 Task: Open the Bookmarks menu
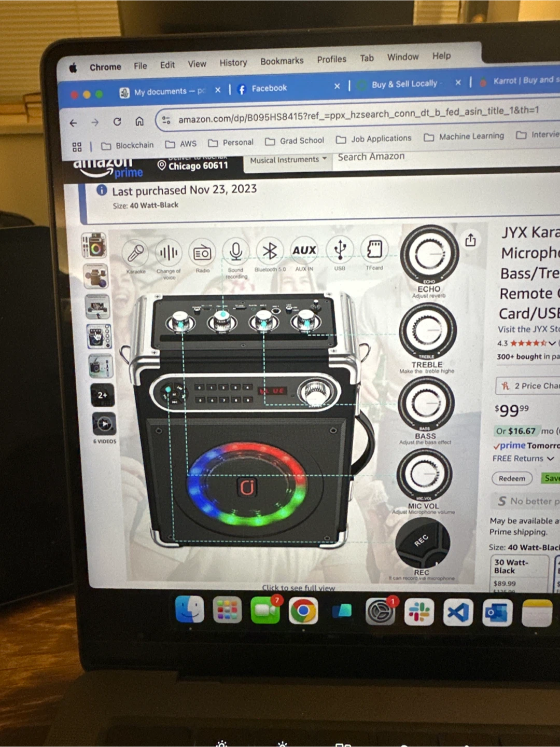tap(282, 61)
